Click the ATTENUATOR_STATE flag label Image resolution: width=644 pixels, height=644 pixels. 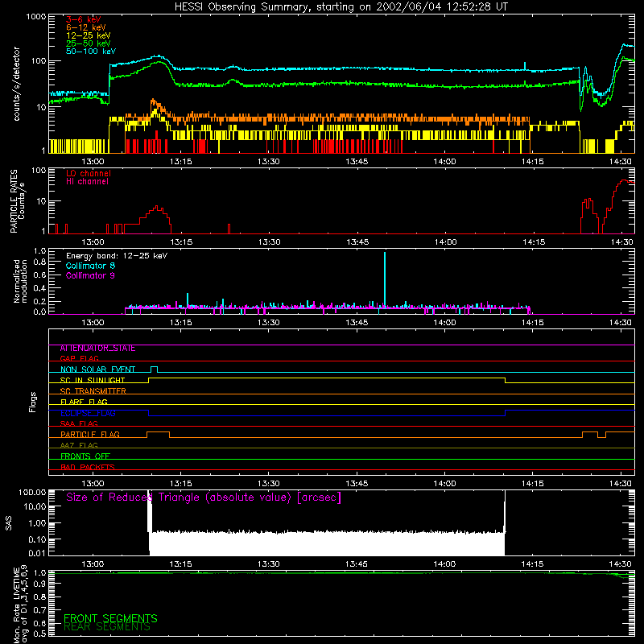97,349
